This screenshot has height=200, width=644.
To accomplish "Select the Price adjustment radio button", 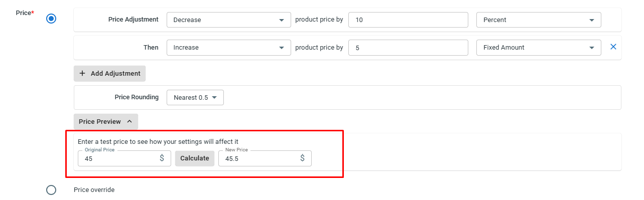I will [x=51, y=19].
